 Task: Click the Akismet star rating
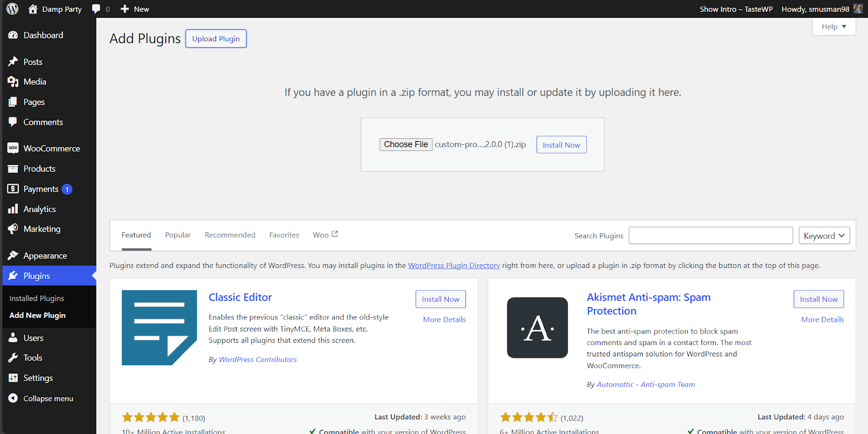click(529, 417)
